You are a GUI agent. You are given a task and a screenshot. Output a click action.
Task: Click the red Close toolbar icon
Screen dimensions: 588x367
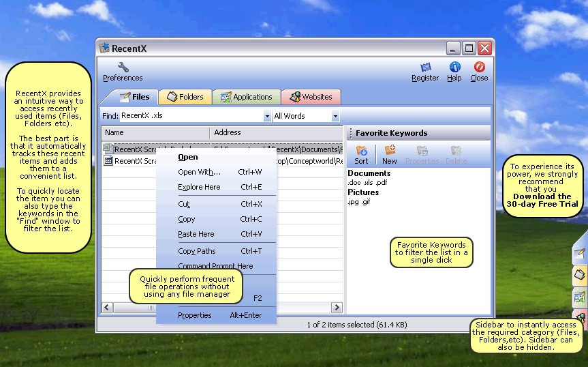point(479,67)
